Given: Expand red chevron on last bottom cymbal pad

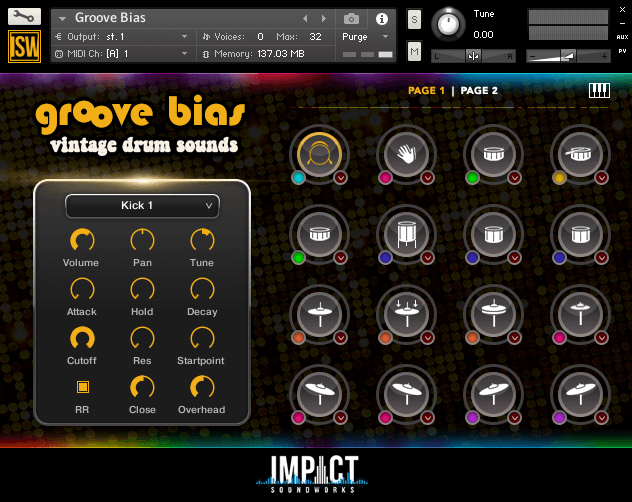Looking at the screenshot, I should point(601,418).
